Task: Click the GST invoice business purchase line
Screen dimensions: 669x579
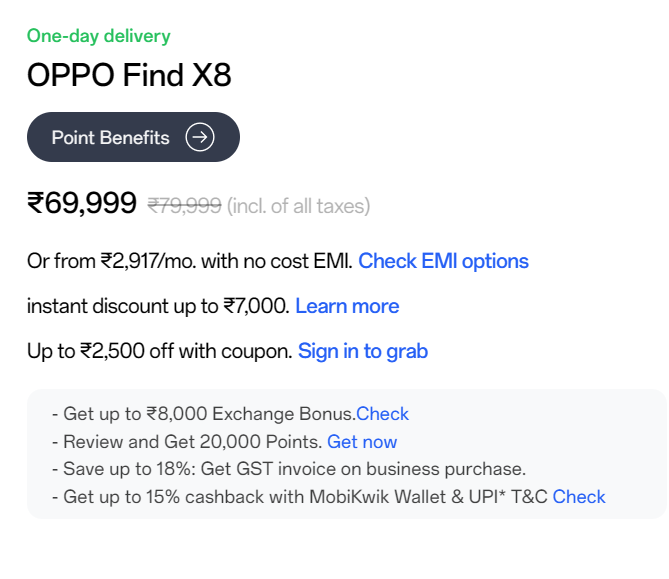Action: (x=290, y=468)
